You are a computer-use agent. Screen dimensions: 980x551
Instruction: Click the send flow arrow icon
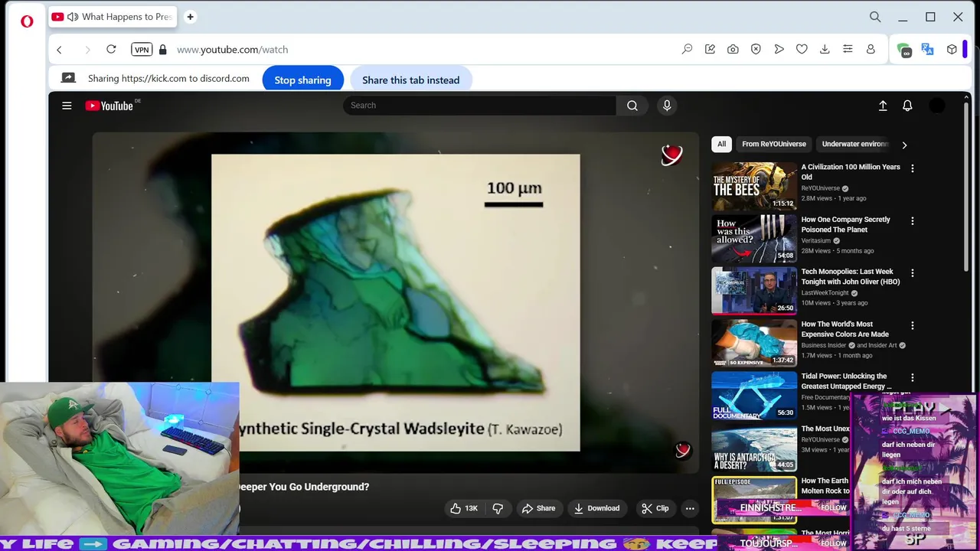(x=779, y=49)
